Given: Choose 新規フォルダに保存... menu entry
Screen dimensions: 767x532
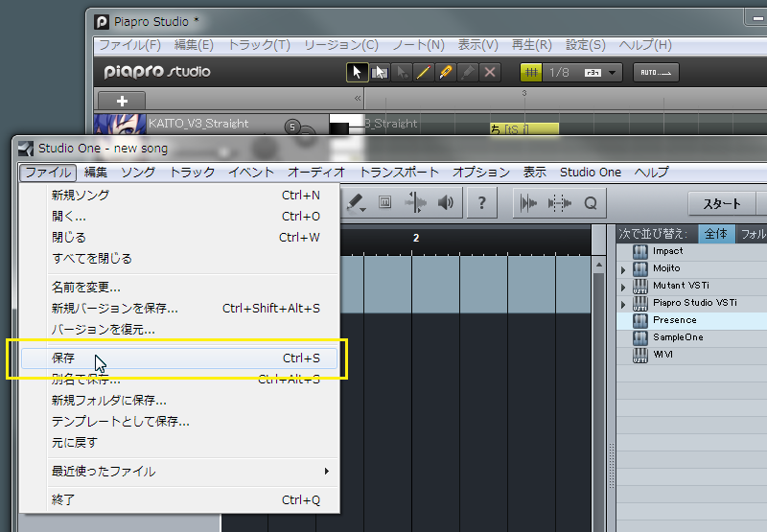Looking at the screenshot, I should click(x=180, y=401).
